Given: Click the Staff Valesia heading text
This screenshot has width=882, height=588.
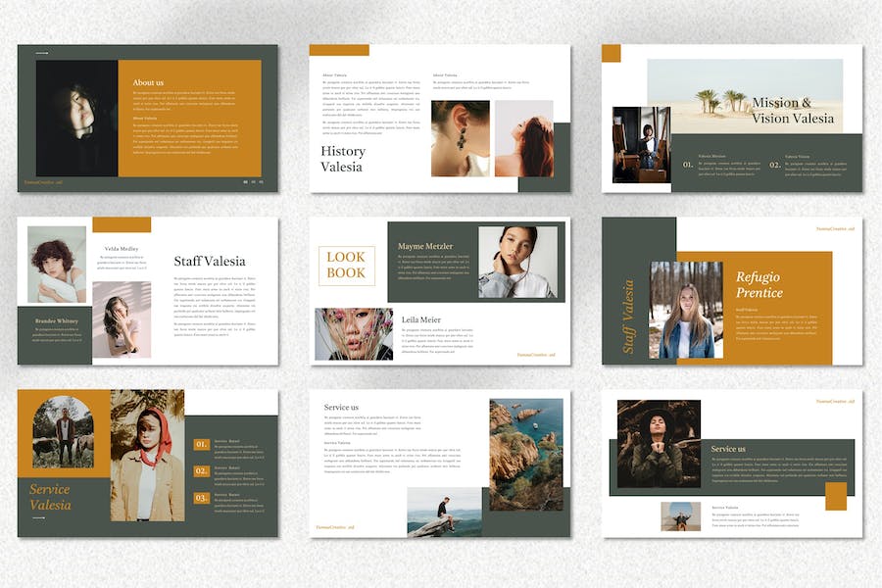Looking at the screenshot, I should 209,261.
